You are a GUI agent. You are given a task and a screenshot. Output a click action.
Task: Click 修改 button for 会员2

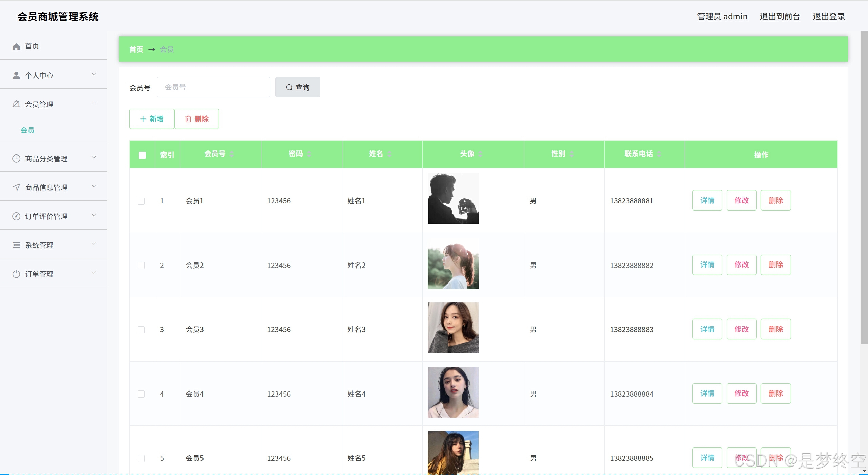click(741, 265)
